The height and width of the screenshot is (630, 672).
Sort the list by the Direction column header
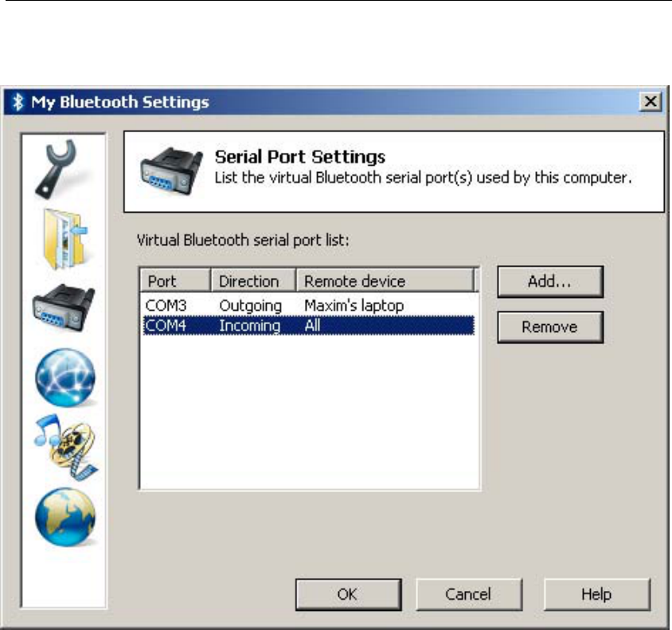(x=253, y=280)
